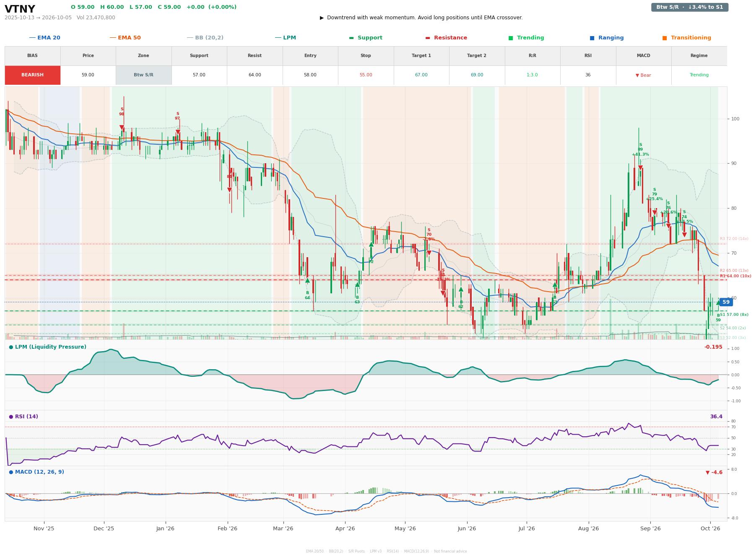
Task: Click the MACD Bear indicator cell
Action: (x=643, y=75)
